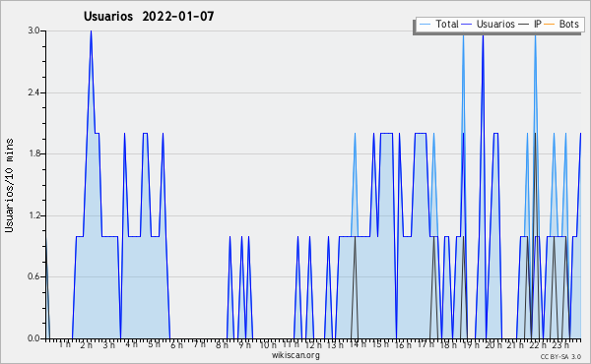Click the '1 h' x-axis label
Viewport: 591px width, 364px height.
64,344
